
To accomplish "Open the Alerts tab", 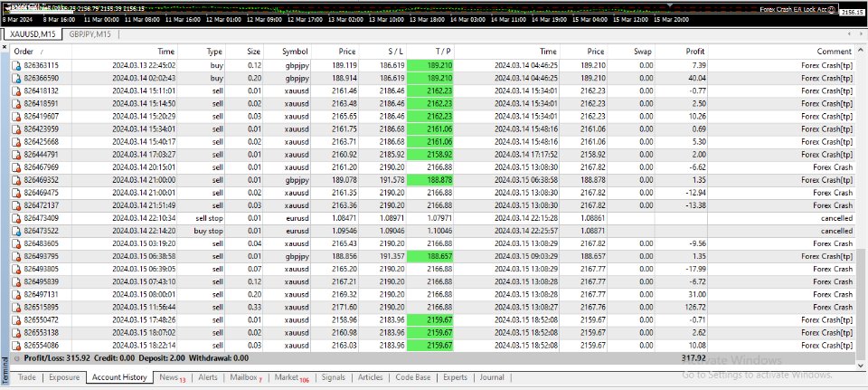I will pyautogui.click(x=208, y=377).
